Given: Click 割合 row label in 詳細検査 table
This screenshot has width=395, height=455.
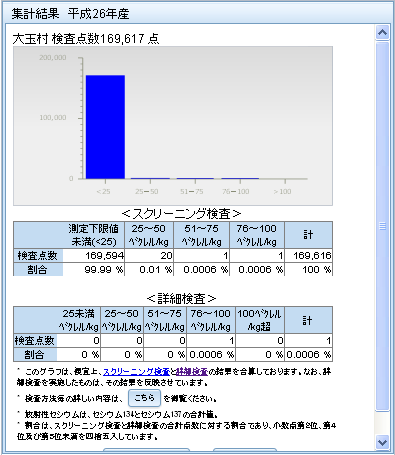Looking at the screenshot, I should (34, 355).
